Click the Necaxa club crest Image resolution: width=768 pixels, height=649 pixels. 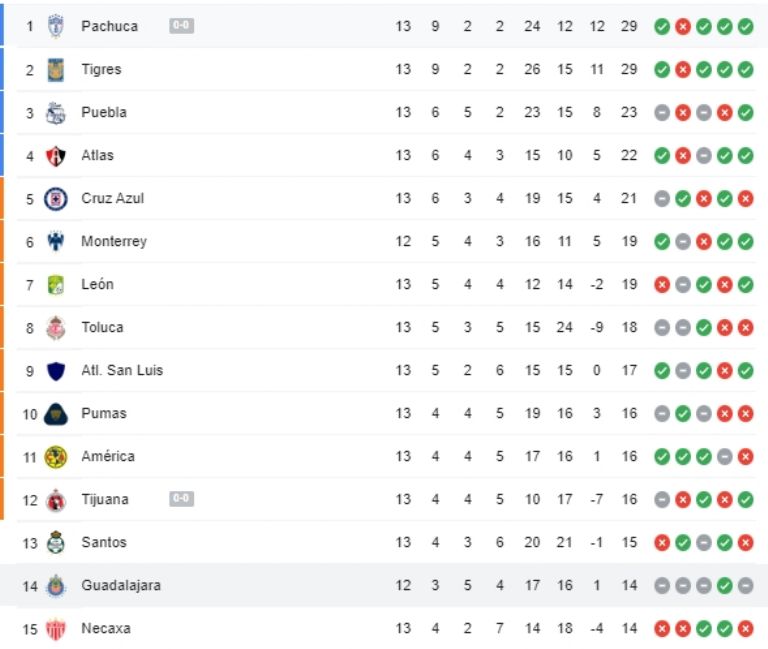(56, 629)
